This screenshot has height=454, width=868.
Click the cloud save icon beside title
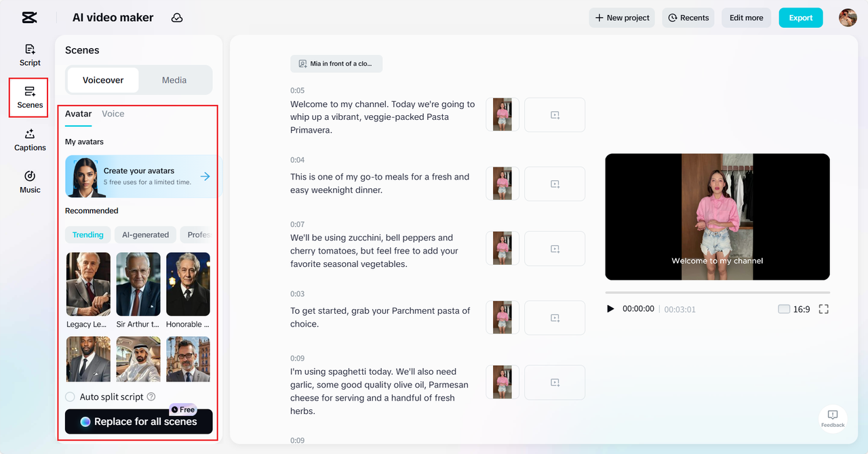177,18
